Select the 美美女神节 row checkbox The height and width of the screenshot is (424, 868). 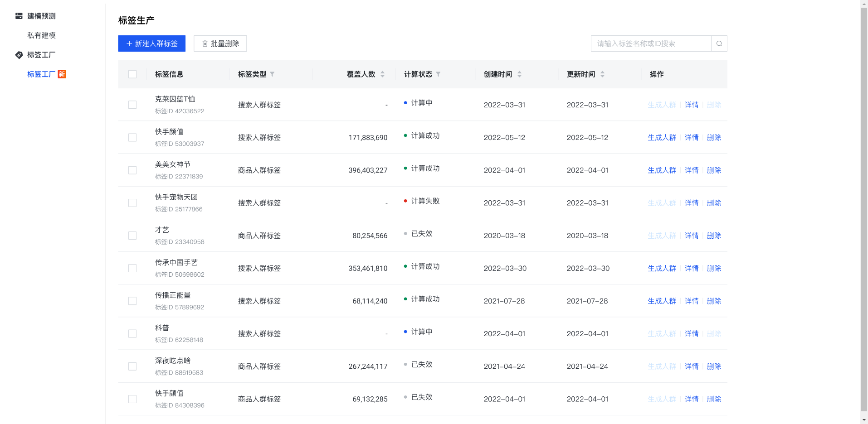(132, 170)
